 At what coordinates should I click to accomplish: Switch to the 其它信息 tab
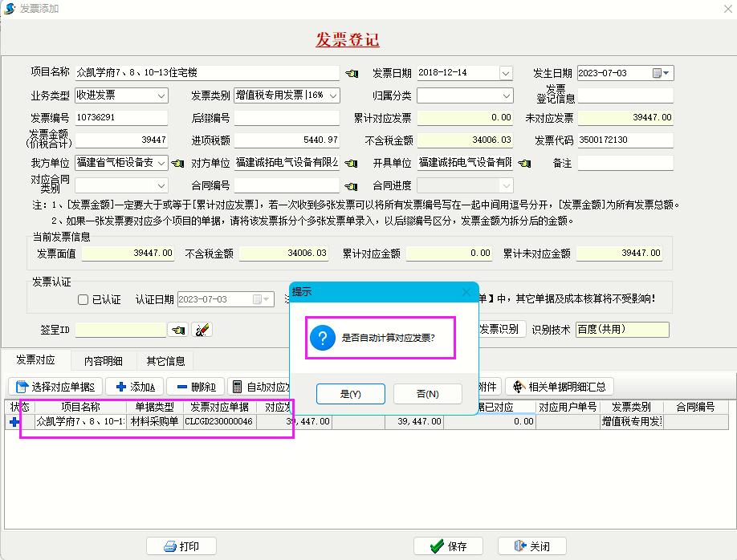point(165,360)
